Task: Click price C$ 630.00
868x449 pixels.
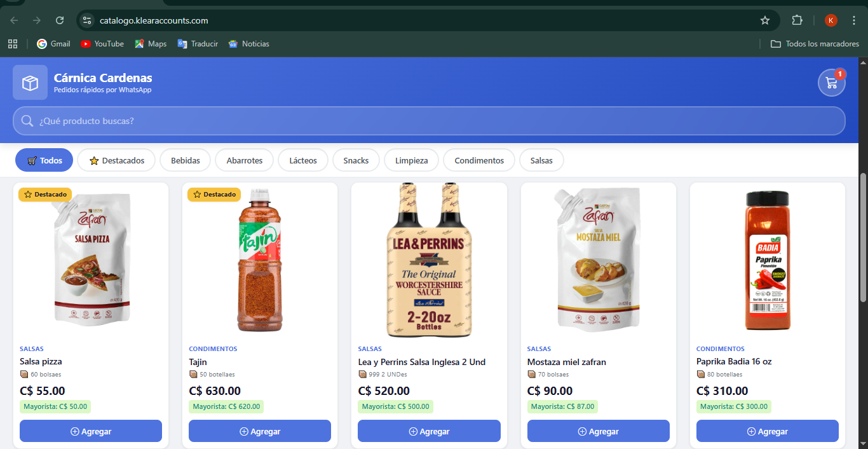Action: (x=215, y=391)
